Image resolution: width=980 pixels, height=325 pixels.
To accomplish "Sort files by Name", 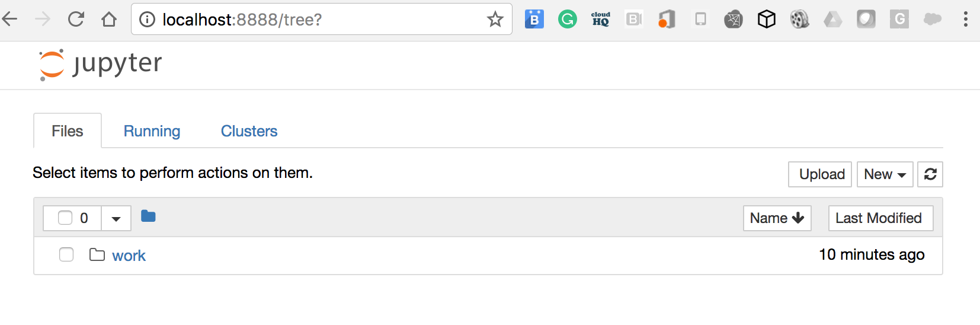I will point(777,218).
